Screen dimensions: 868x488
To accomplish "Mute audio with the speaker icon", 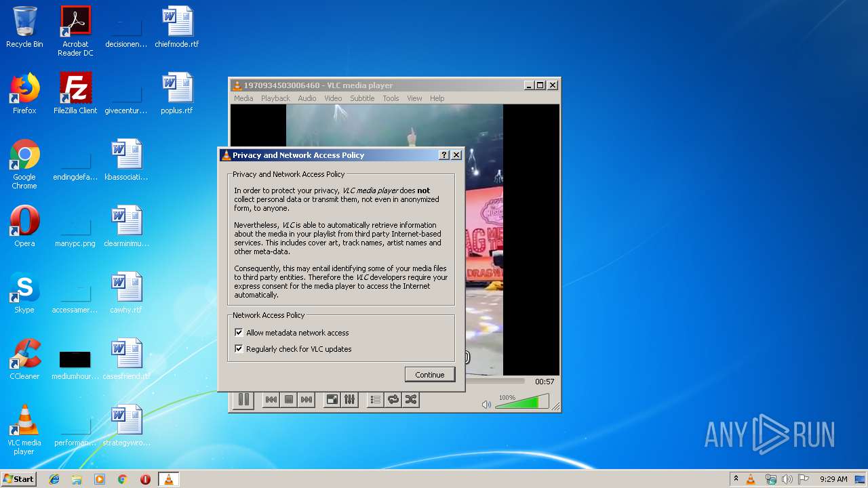I will pyautogui.click(x=486, y=405).
